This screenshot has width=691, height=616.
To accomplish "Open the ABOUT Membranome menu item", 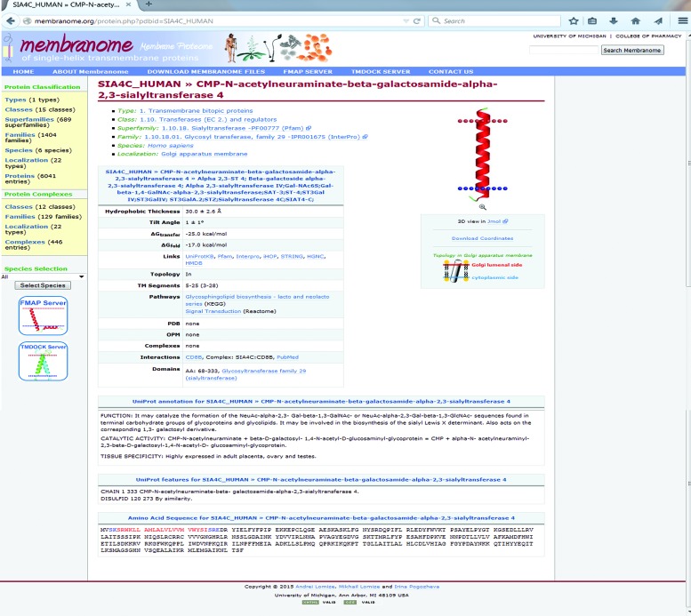I will (91, 71).
